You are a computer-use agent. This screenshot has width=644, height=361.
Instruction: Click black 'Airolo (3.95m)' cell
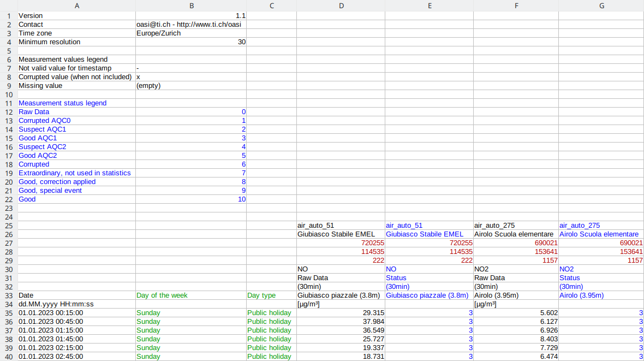[516, 295]
